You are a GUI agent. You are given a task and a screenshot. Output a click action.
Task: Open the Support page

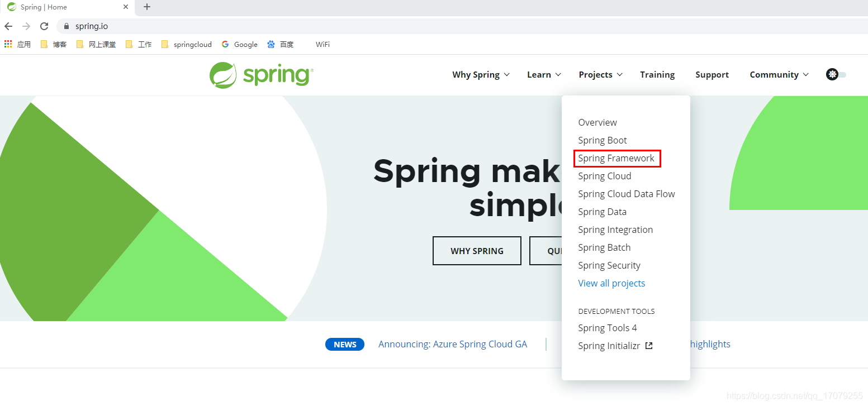point(712,75)
